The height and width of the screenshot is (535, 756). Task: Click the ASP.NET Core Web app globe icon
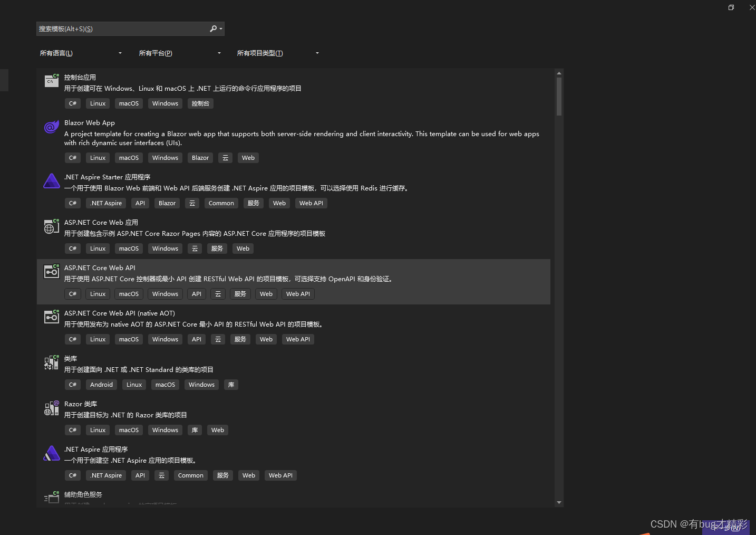point(51,226)
